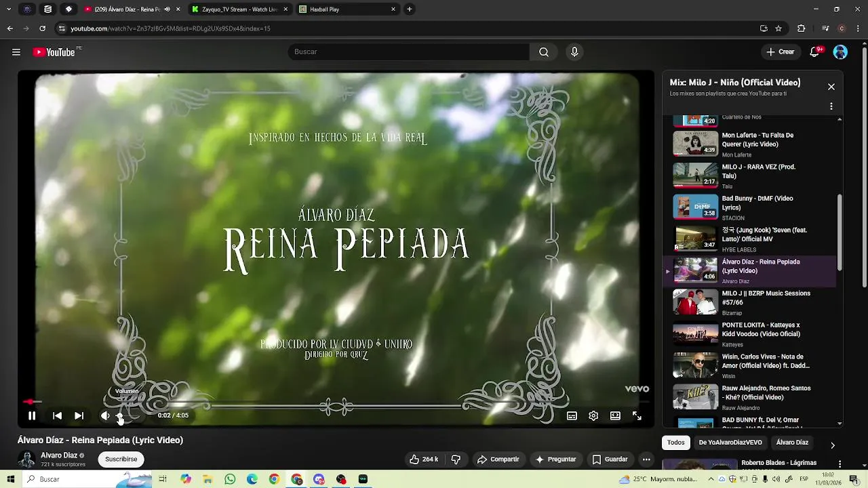Screen dimensions: 868x488
Task: Mute the playing YouTube tab audio
Action: click(167, 9)
